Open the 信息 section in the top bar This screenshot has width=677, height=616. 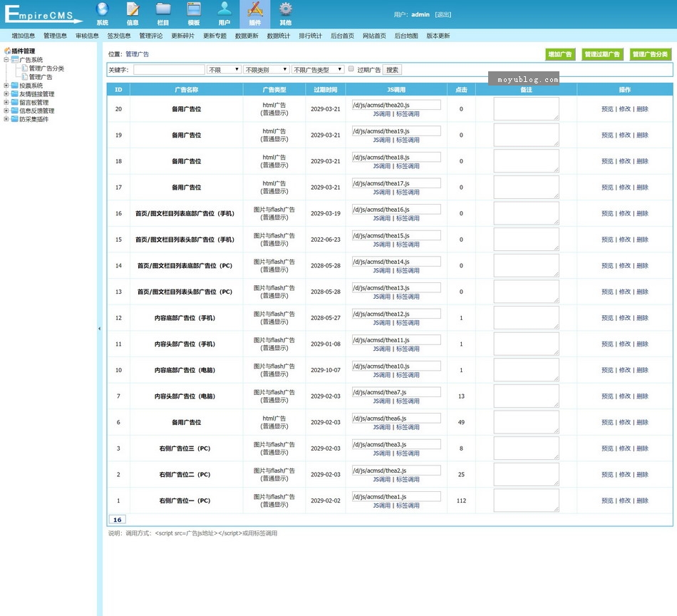133,14
